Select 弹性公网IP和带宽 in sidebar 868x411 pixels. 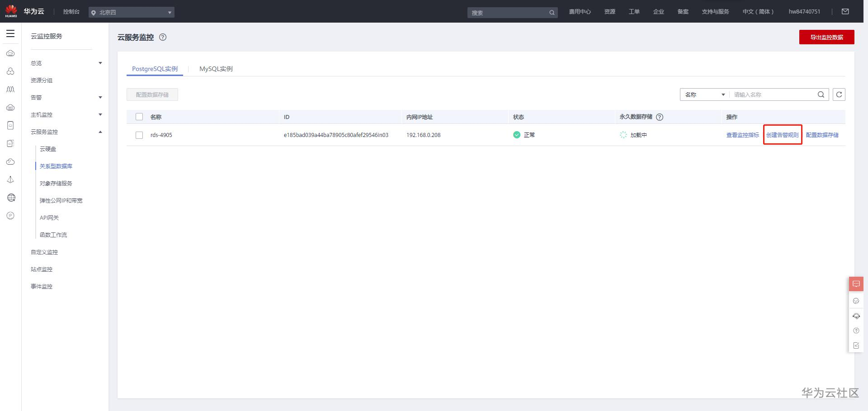coord(61,201)
